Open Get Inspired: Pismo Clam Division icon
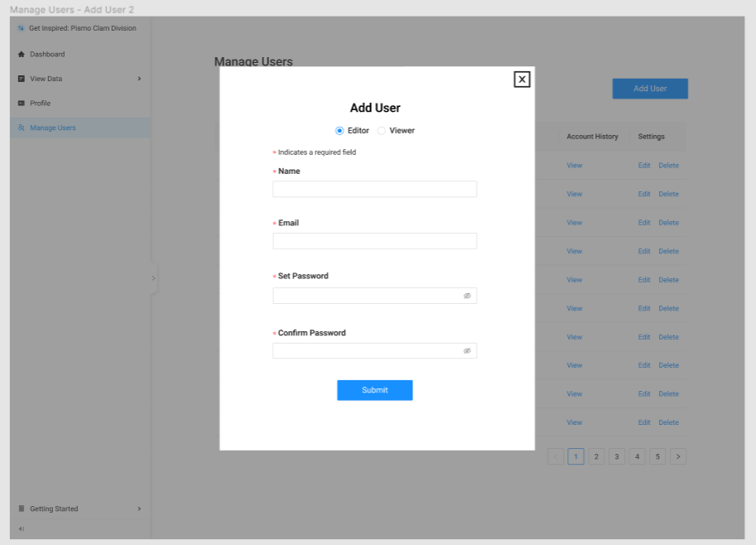 21,27
